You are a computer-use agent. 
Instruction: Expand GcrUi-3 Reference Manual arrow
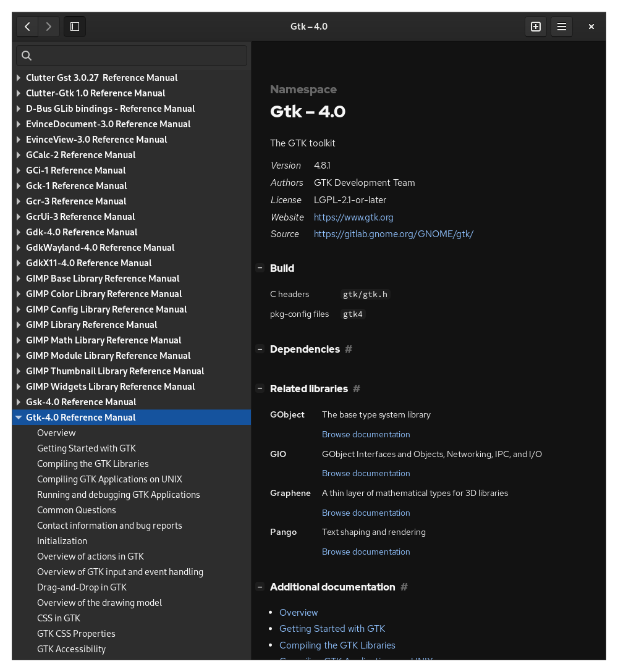pyautogui.click(x=19, y=216)
